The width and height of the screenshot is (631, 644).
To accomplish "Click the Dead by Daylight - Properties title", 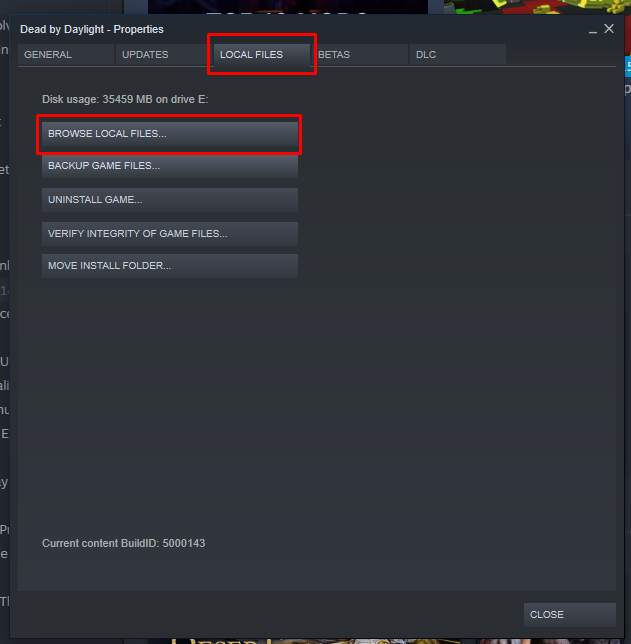I will click(92, 30).
